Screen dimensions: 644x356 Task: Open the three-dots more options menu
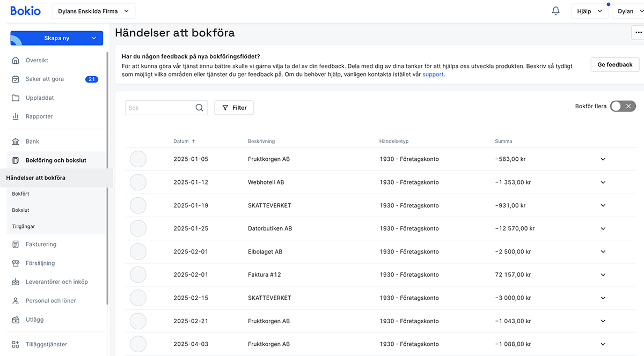pyautogui.click(x=638, y=33)
